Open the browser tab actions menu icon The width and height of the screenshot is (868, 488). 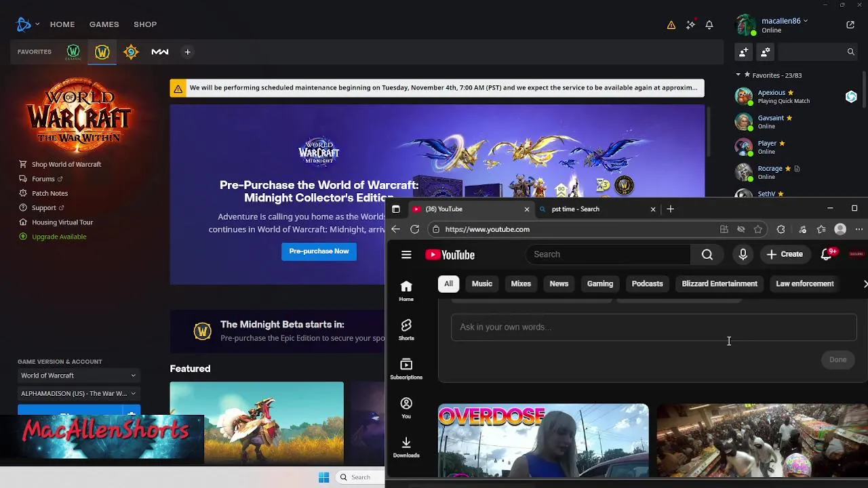(396, 209)
